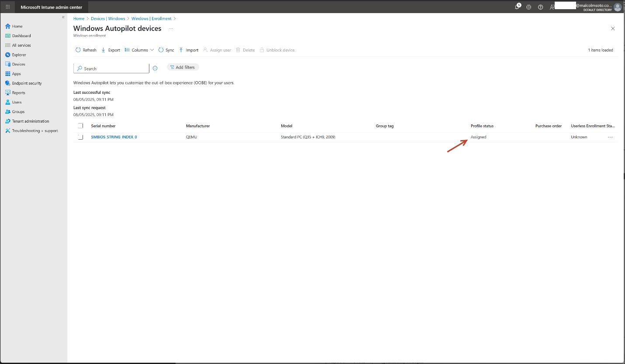Collapse the left navigation sidebar
The height and width of the screenshot is (364, 625).
[63, 17]
